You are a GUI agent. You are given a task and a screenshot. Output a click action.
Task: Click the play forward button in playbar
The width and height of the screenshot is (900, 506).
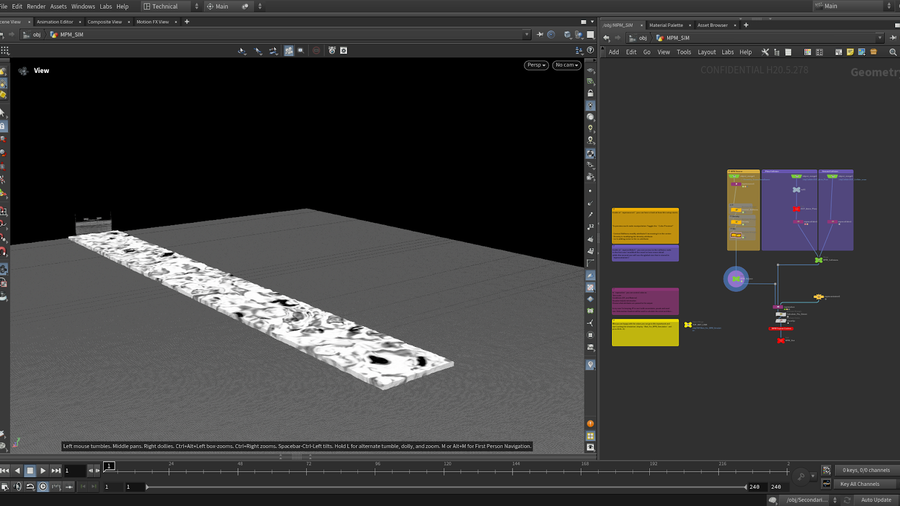[43, 470]
